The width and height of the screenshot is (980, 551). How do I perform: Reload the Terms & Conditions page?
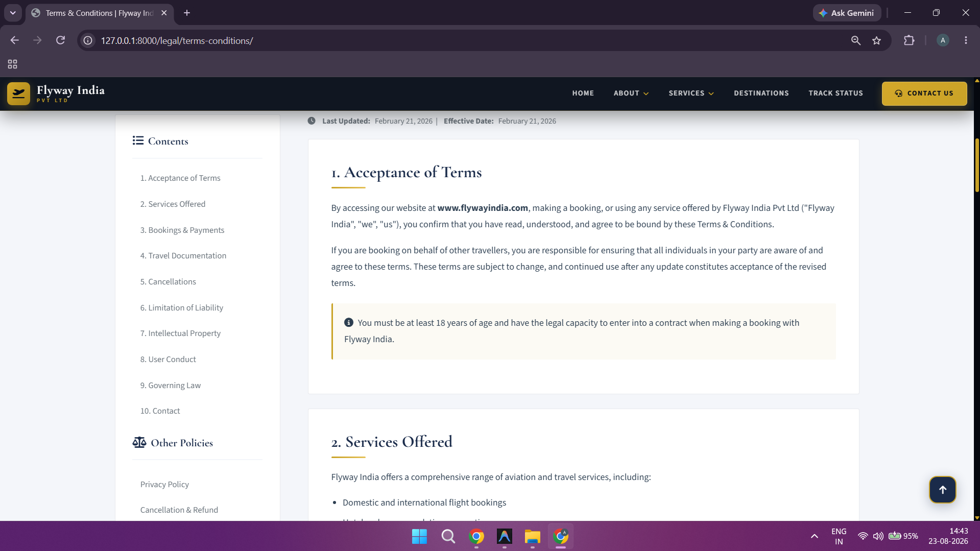[x=60, y=40]
